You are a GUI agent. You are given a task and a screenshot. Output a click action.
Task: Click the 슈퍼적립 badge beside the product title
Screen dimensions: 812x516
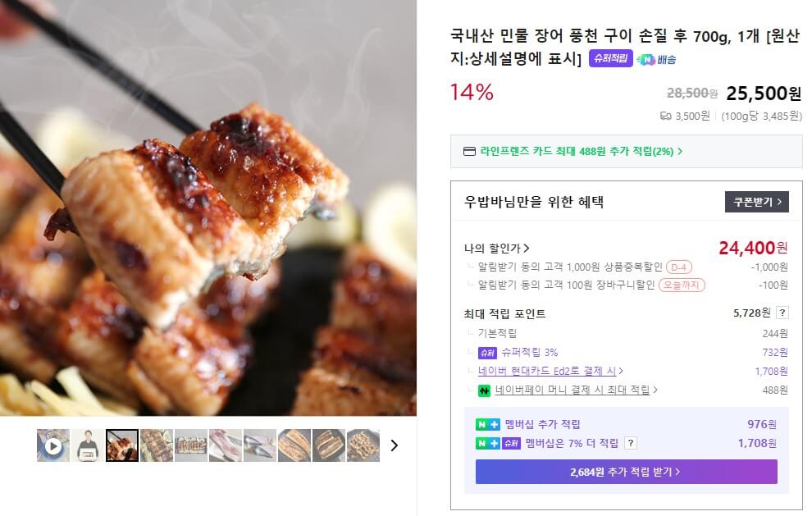pyautogui.click(x=611, y=57)
